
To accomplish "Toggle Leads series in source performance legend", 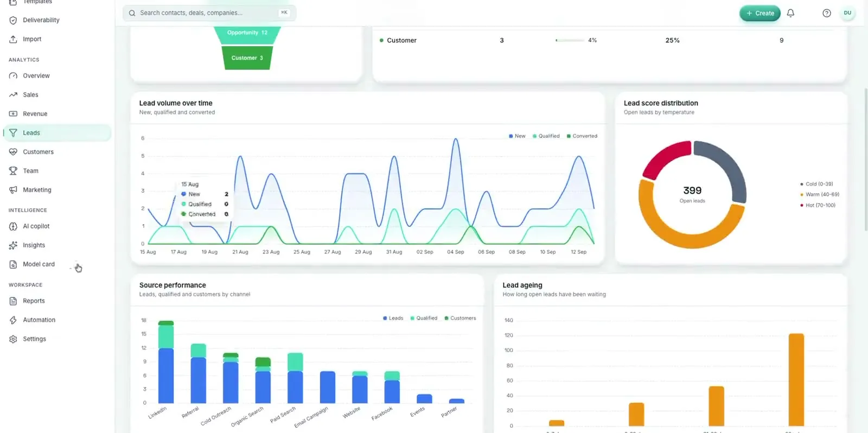I will (x=393, y=318).
